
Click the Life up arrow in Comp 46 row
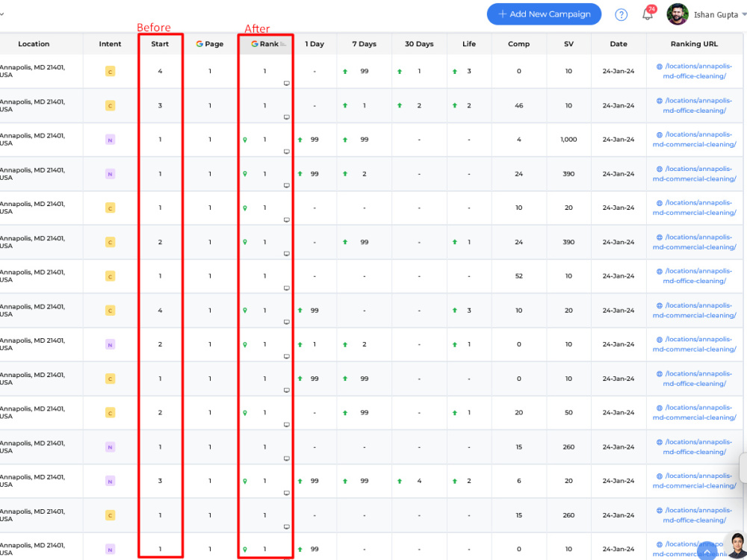coord(455,106)
